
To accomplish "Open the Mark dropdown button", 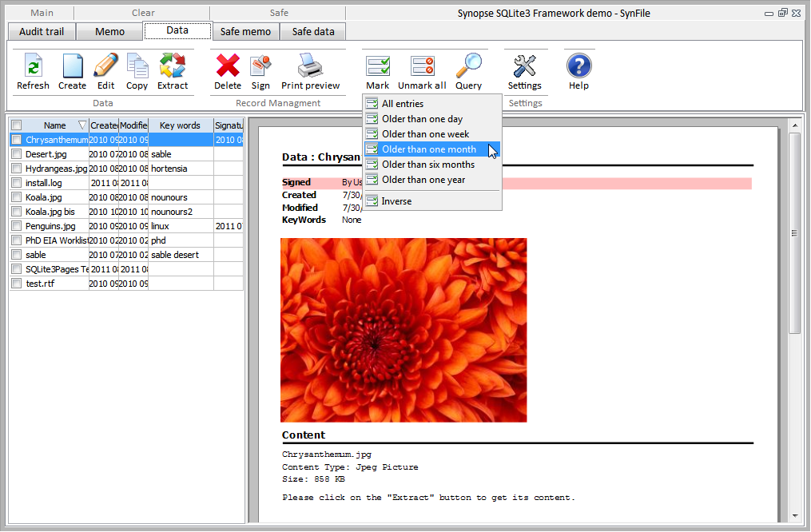I will point(377,71).
